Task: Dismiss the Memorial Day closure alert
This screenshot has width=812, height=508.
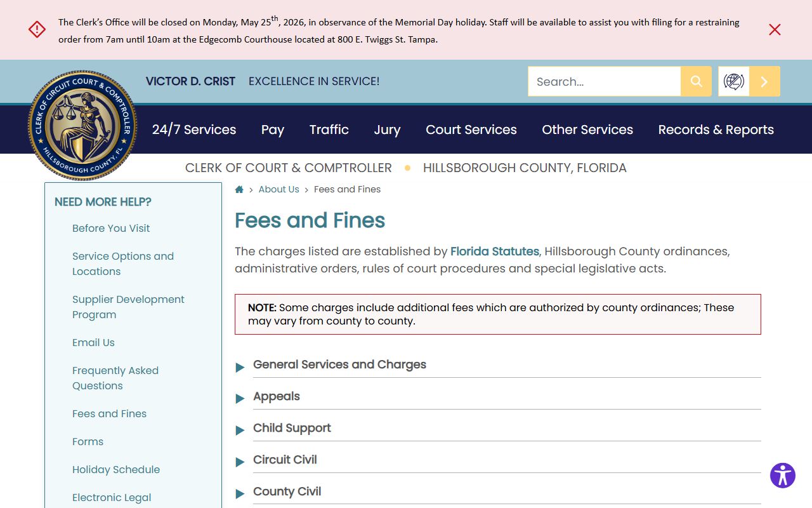Action: 775,30
